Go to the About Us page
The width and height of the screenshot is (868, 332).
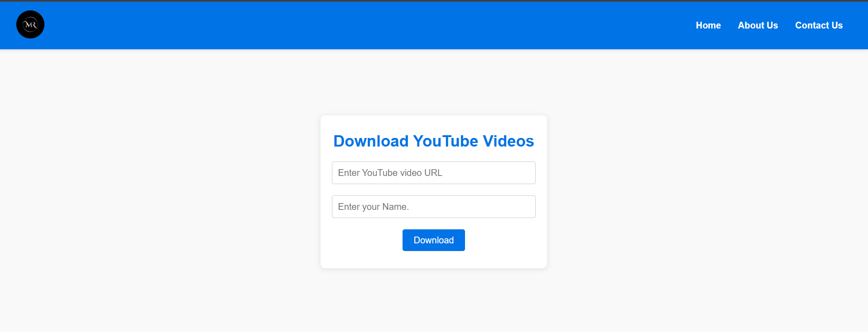[758, 25]
